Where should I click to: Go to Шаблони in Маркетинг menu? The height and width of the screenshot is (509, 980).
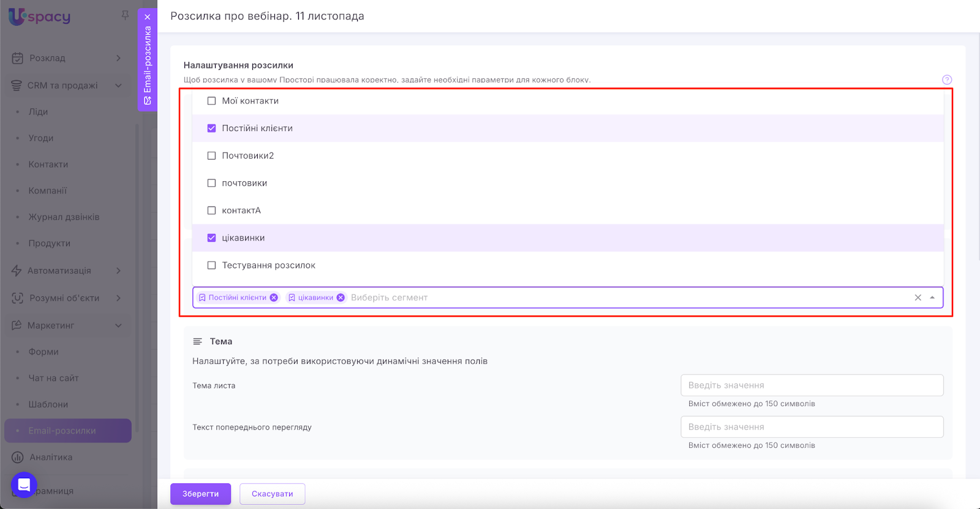click(48, 404)
